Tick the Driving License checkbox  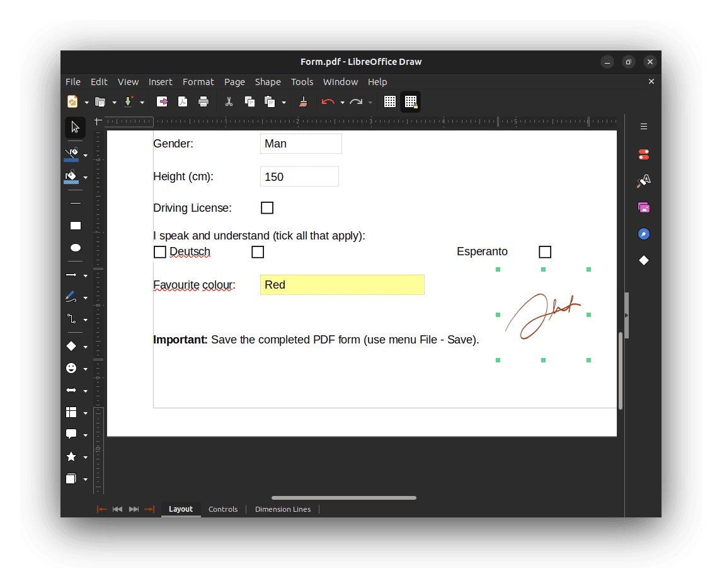pyautogui.click(x=267, y=208)
